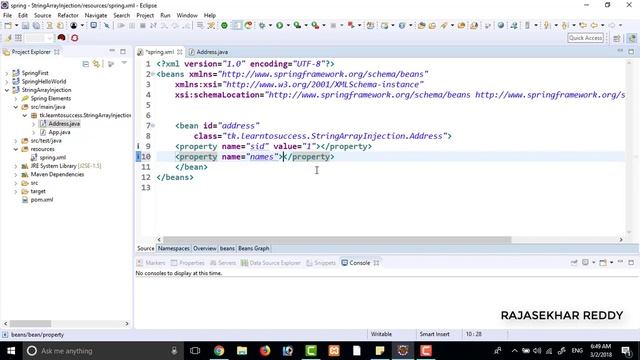Select App.java in the project tree
This screenshot has width=640, height=360.
point(59,132)
